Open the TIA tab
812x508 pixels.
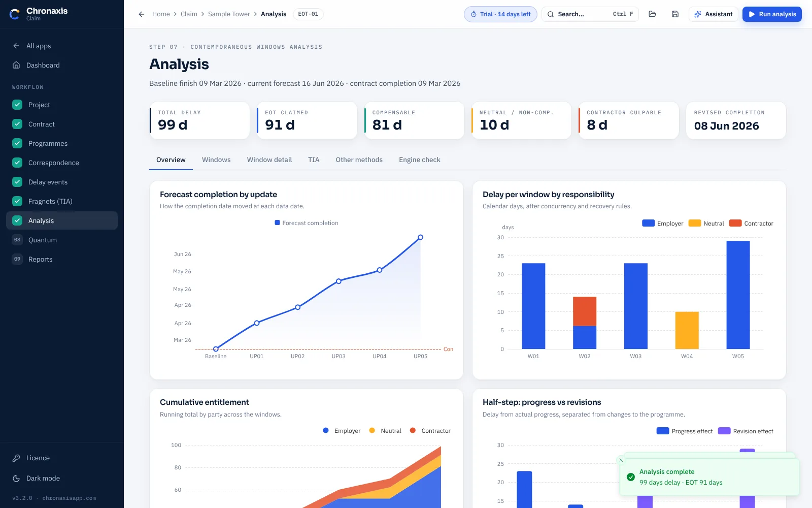pos(314,160)
